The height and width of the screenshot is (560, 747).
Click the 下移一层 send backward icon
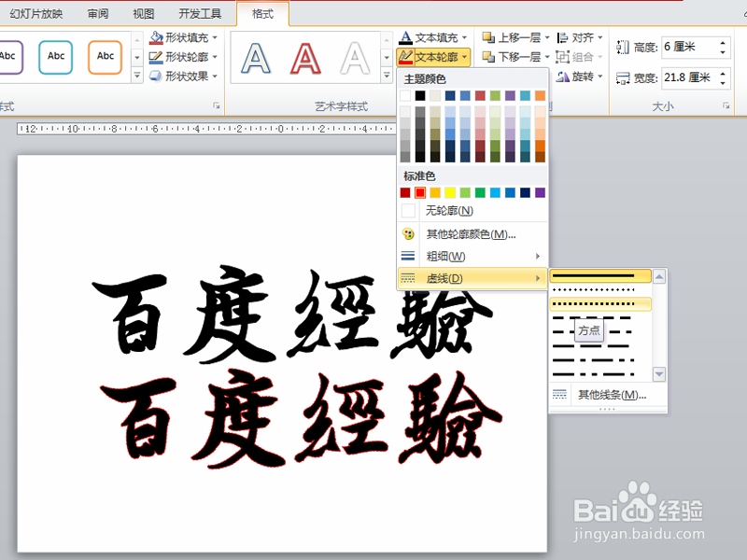coord(488,57)
